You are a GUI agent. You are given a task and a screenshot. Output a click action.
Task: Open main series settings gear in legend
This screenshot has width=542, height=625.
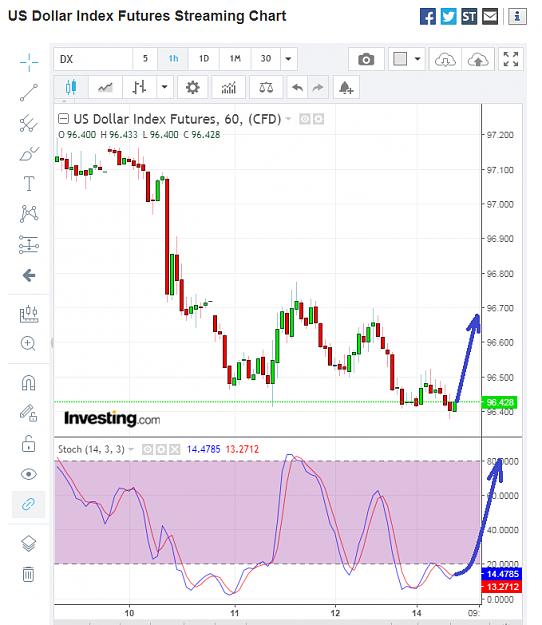[x=318, y=119]
